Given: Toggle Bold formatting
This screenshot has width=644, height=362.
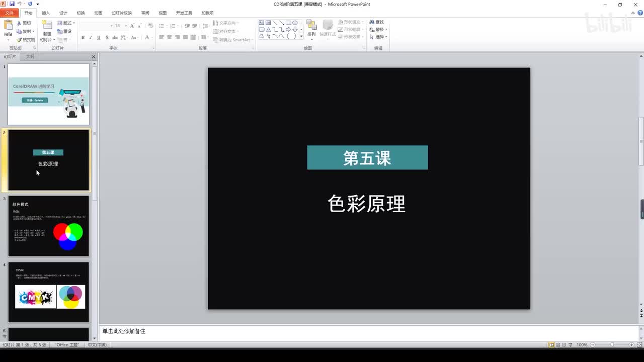Looking at the screenshot, I should coord(83,37).
